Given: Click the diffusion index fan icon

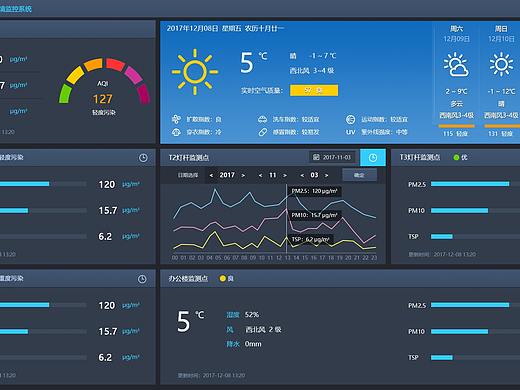Looking at the screenshot, I should (x=176, y=119).
